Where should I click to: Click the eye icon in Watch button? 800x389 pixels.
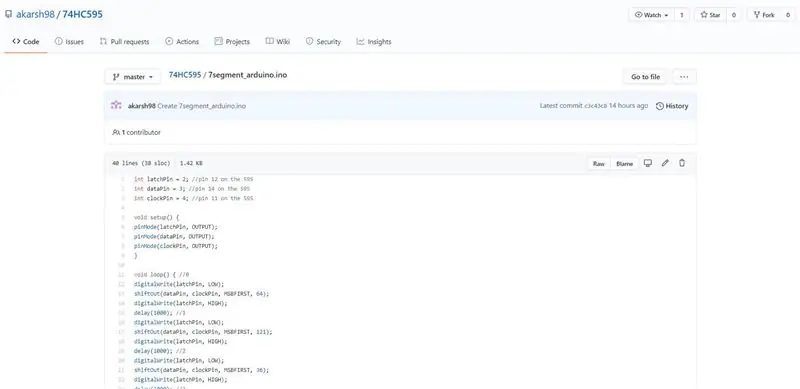638,15
